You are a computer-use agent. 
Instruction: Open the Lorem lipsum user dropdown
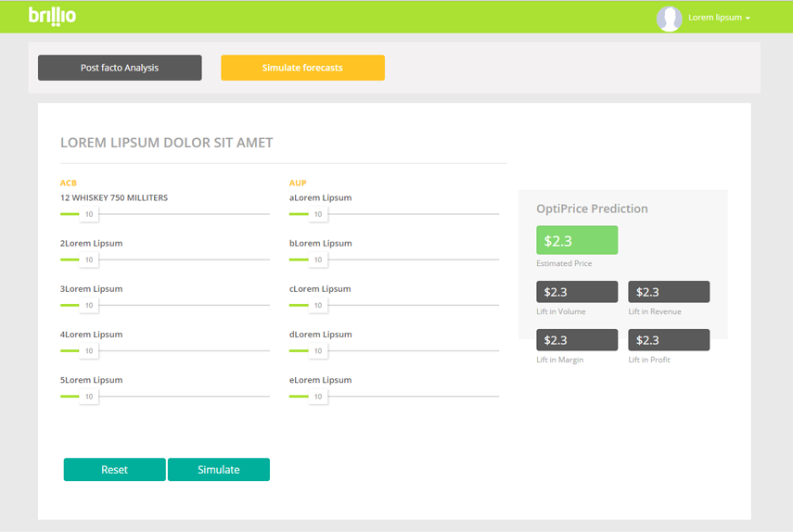719,18
